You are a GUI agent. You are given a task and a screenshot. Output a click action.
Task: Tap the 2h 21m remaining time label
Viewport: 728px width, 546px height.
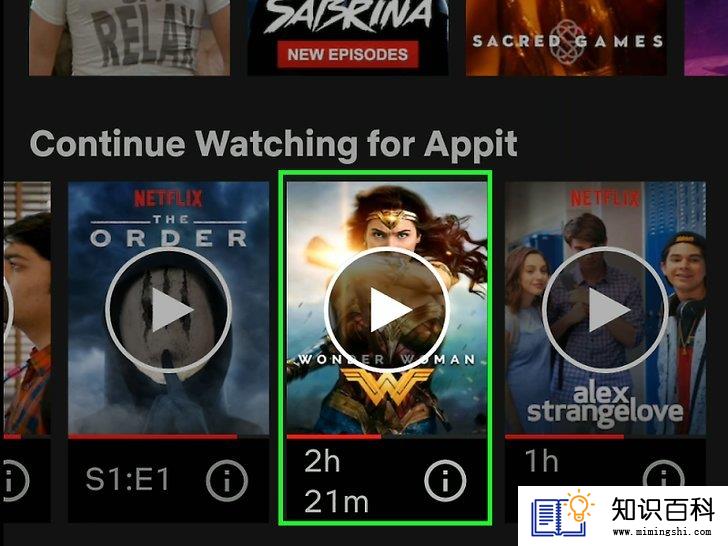point(336,481)
